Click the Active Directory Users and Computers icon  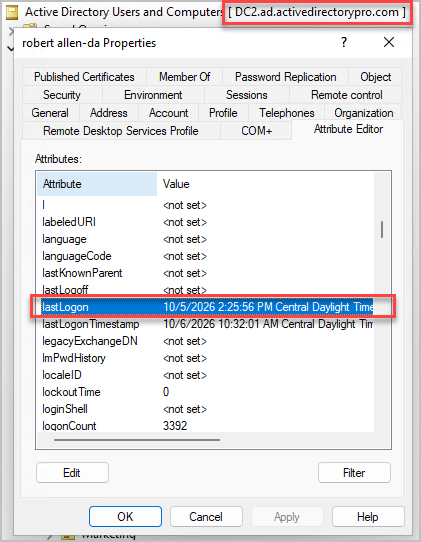pyautogui.click(x=12, y=12)
